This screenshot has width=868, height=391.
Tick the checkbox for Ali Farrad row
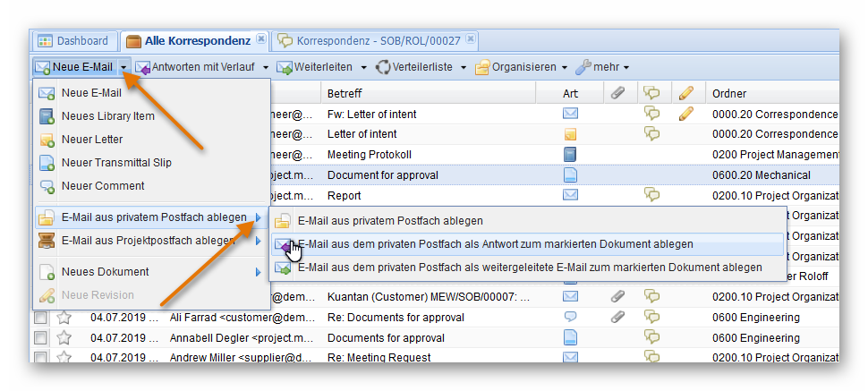coord(40,318)
